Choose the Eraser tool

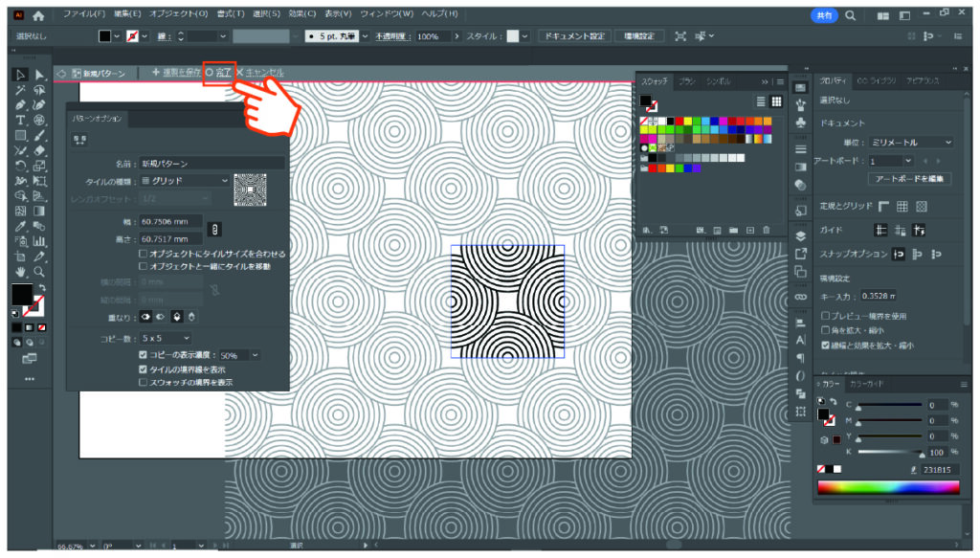click(39, 150)
